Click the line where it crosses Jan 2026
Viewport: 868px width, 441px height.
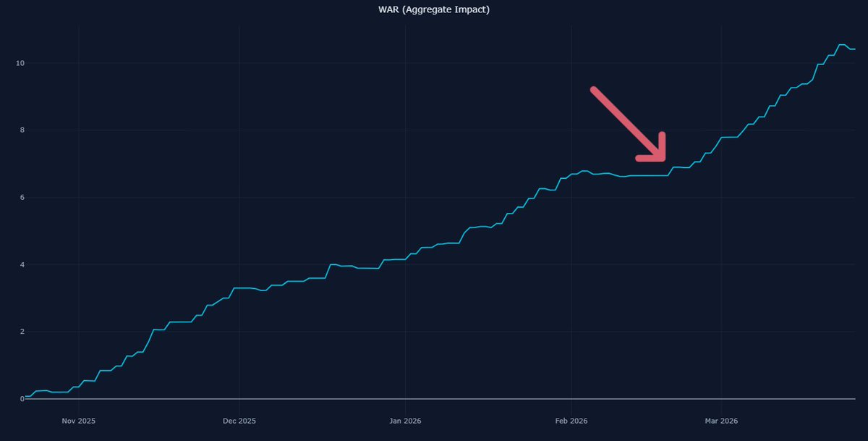pyautogui.click(x=405, y=259)
